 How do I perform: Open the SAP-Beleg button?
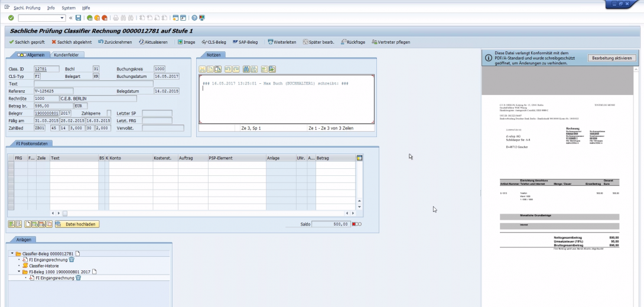click(245, 42)
